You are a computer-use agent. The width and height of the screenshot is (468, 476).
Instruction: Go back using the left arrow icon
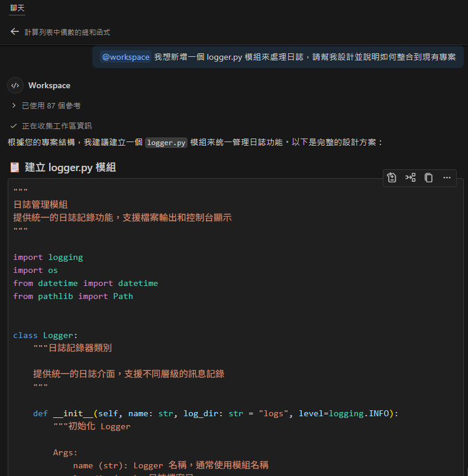click(x=14, y=31)
